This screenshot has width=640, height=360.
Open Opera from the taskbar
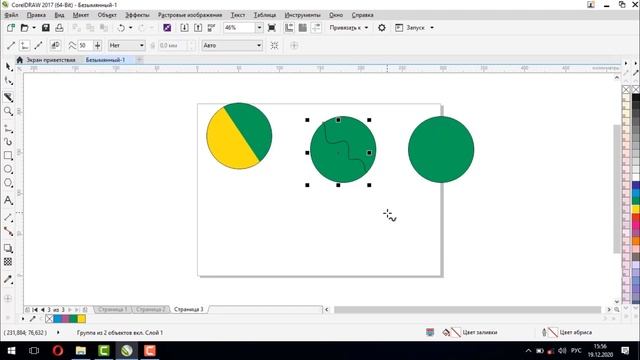click(x=58, y=351)
